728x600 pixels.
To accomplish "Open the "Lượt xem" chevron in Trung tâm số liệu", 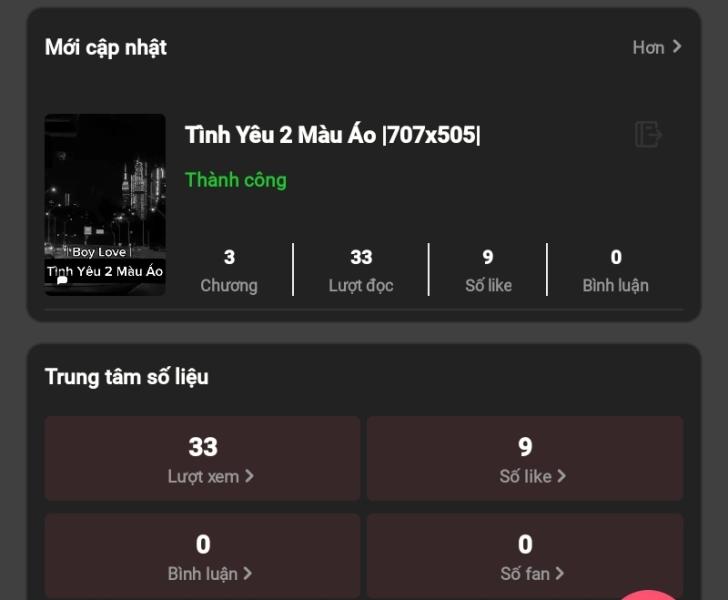I will coord(249,476).
